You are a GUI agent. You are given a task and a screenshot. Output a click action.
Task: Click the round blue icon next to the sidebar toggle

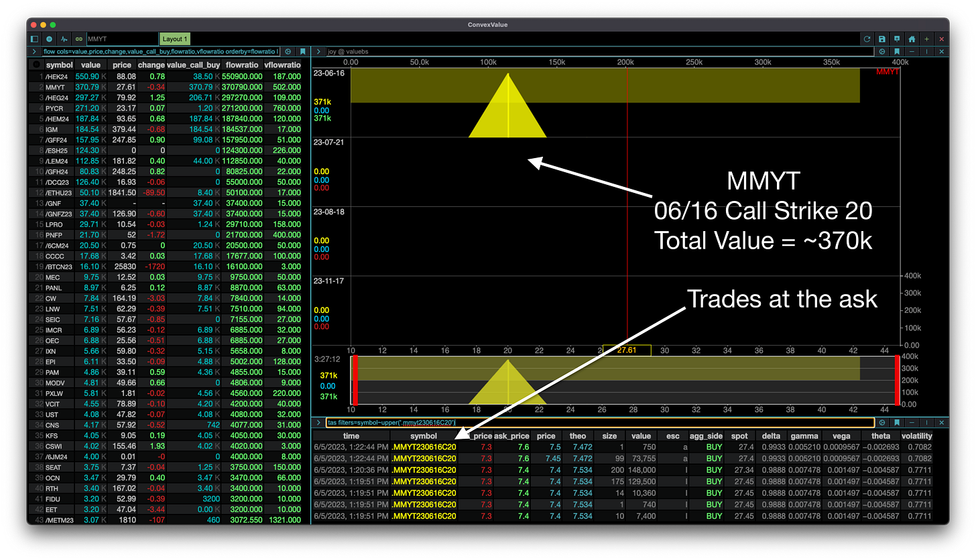click(x=50, y=40)
